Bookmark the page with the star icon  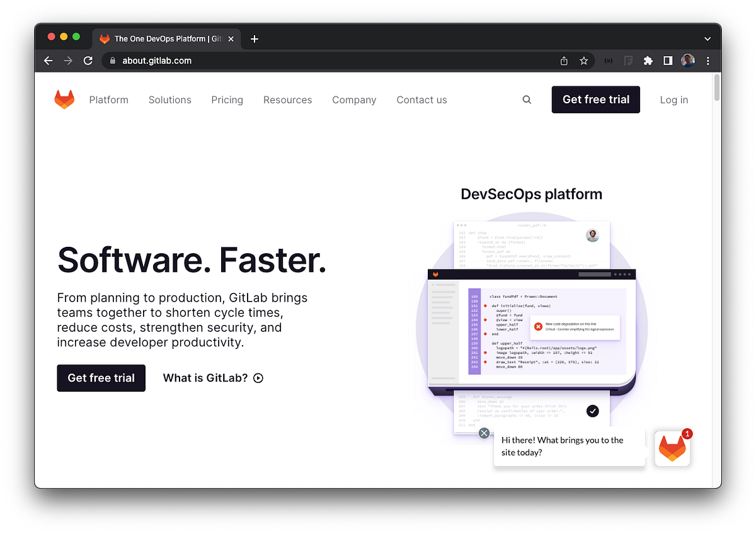click(583, 60)
